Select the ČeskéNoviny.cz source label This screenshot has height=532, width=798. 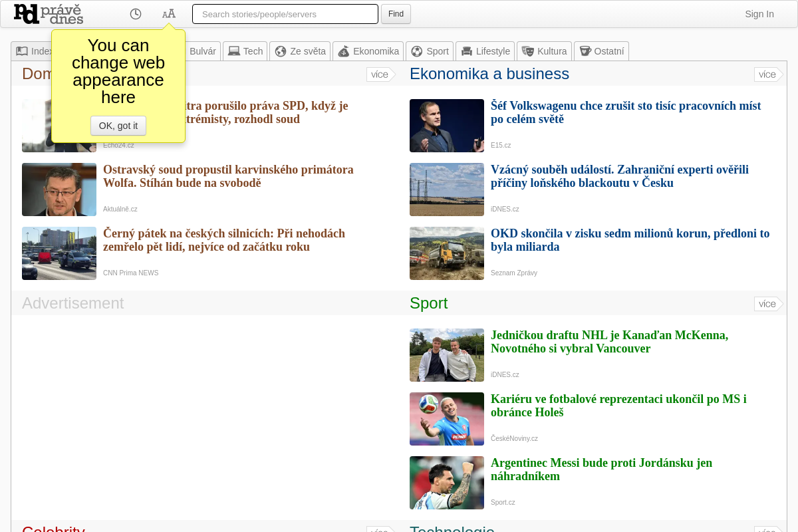(514, 438)
